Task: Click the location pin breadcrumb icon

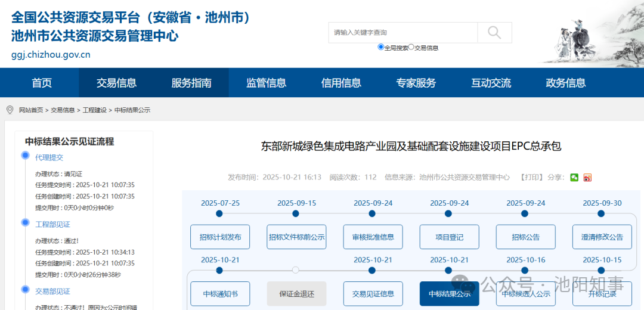Action: pos(10,110)
